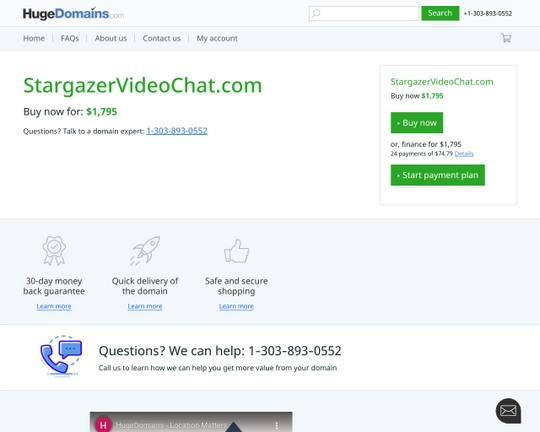Click the green Search button

tap(440, 13)
